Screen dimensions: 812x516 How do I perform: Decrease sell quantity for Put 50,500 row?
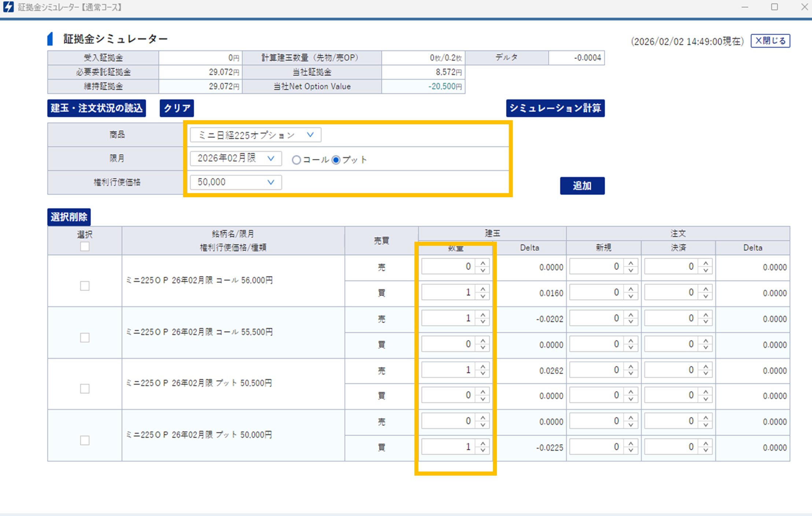483,374
